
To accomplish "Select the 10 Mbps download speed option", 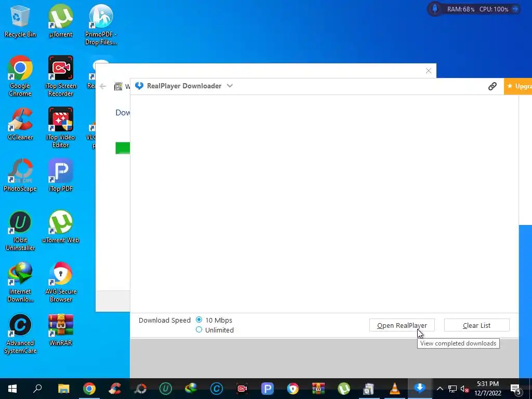I will pyautogui.click(x=199, y=320).
